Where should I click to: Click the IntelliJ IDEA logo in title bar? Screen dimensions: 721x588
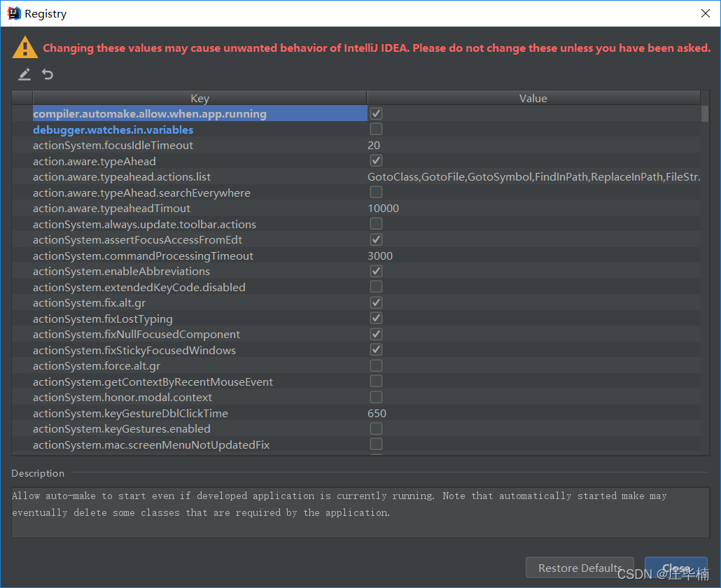pos(14,13)
